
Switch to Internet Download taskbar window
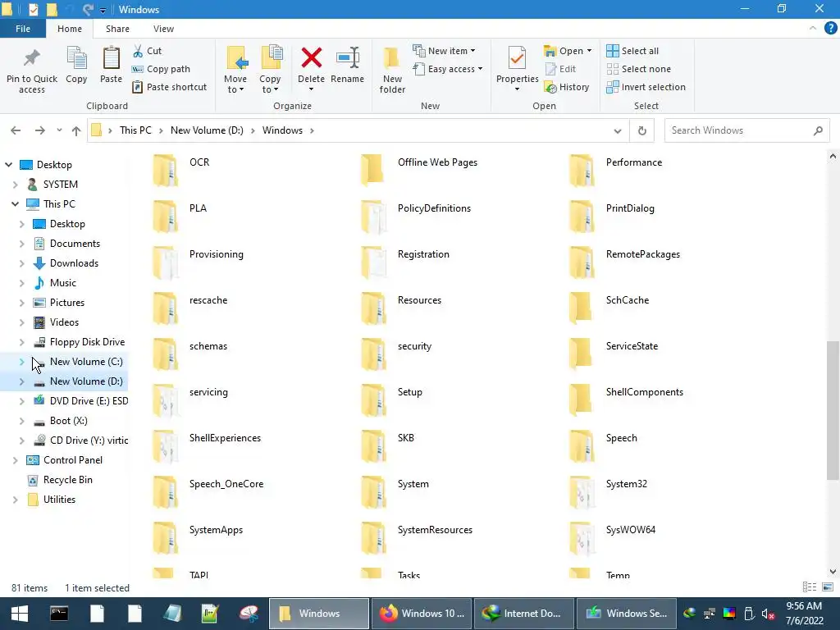point(524,614)
